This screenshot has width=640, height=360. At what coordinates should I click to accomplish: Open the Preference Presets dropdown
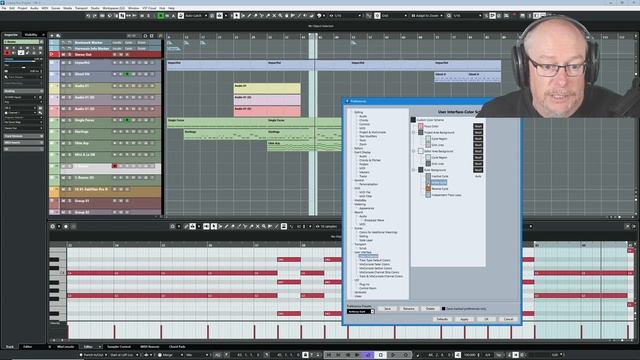tap(361, 311)
